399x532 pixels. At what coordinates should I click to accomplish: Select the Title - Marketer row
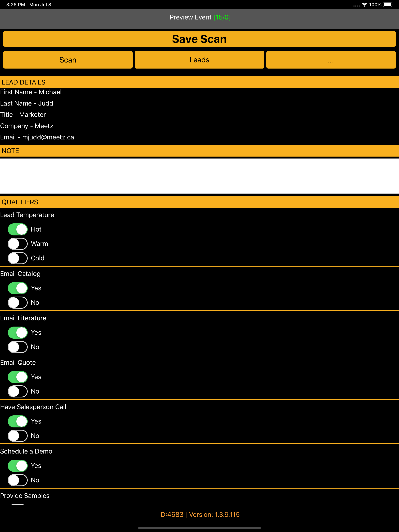coord(23,115)
